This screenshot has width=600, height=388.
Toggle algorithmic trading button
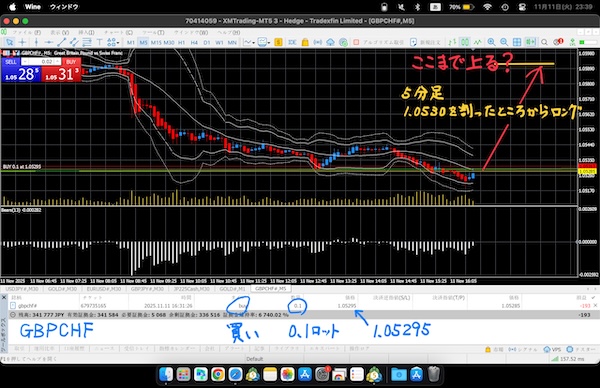click(378, 42)
